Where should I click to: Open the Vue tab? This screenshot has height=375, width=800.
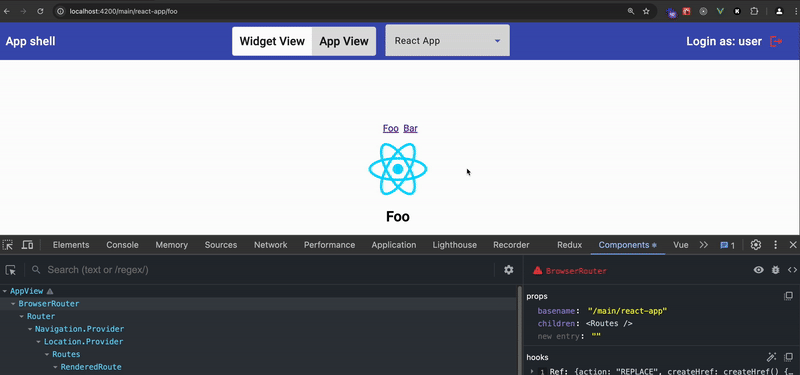(681, 245)
